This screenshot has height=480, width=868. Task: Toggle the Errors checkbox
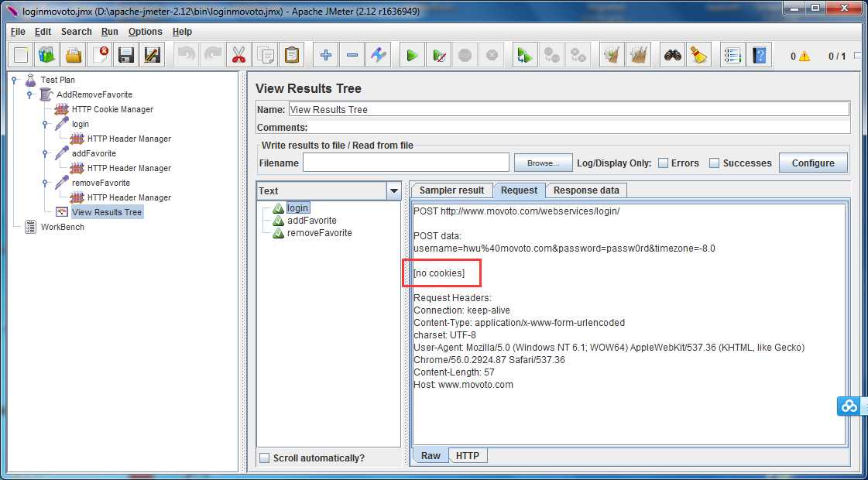pos(663,163)
